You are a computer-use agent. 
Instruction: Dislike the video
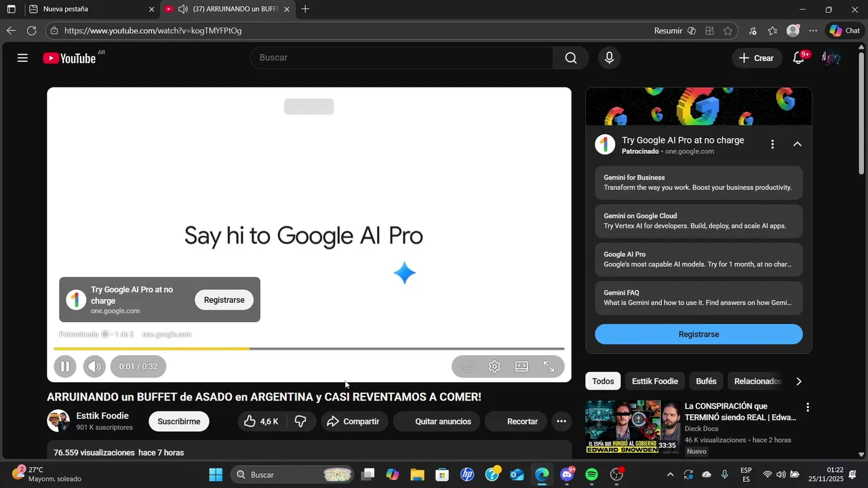(x=300, y=422)
